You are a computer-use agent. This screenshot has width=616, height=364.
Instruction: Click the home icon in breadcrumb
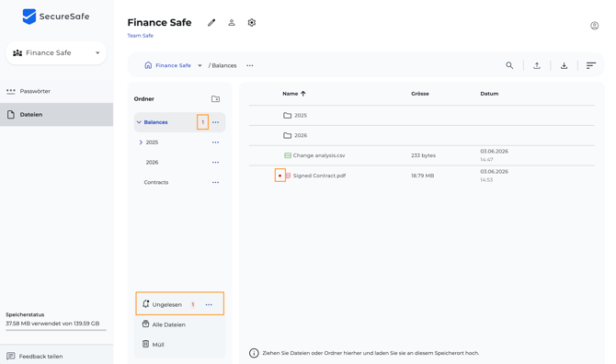[x=148, y=65]
